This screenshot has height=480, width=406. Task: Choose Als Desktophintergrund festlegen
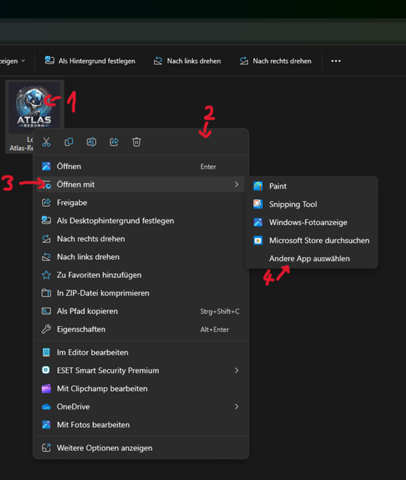click(x=141, y=221)
